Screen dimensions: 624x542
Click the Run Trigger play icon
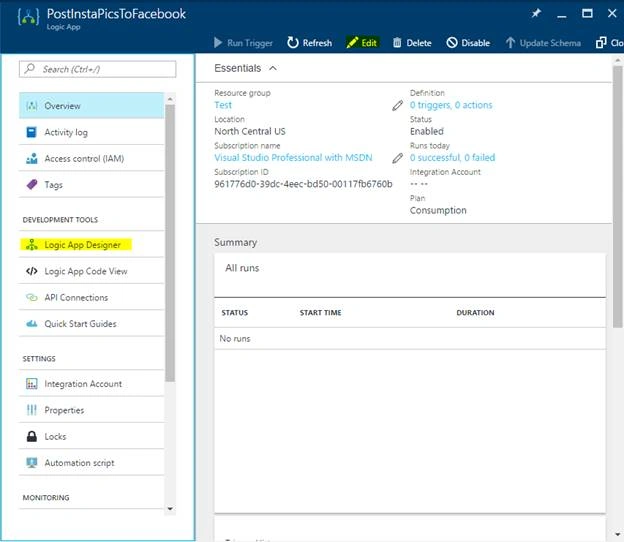point(217,43)
